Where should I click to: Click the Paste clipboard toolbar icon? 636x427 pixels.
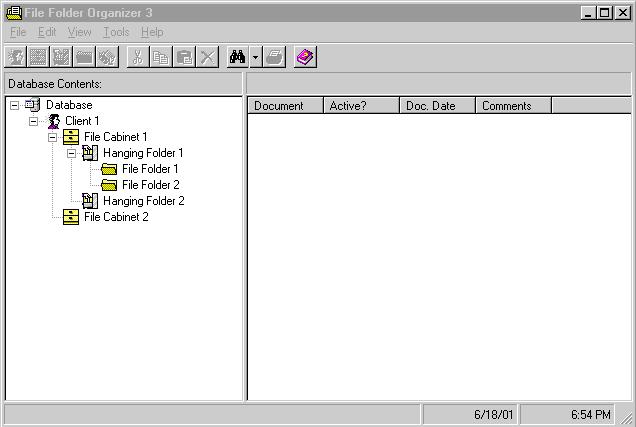pos(184,57)
